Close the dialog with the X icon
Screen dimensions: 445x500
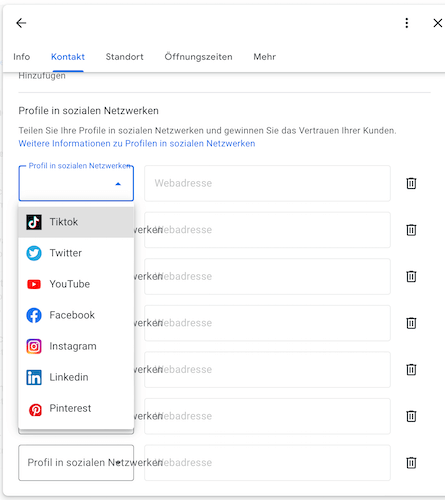click(x=437, y=23)
